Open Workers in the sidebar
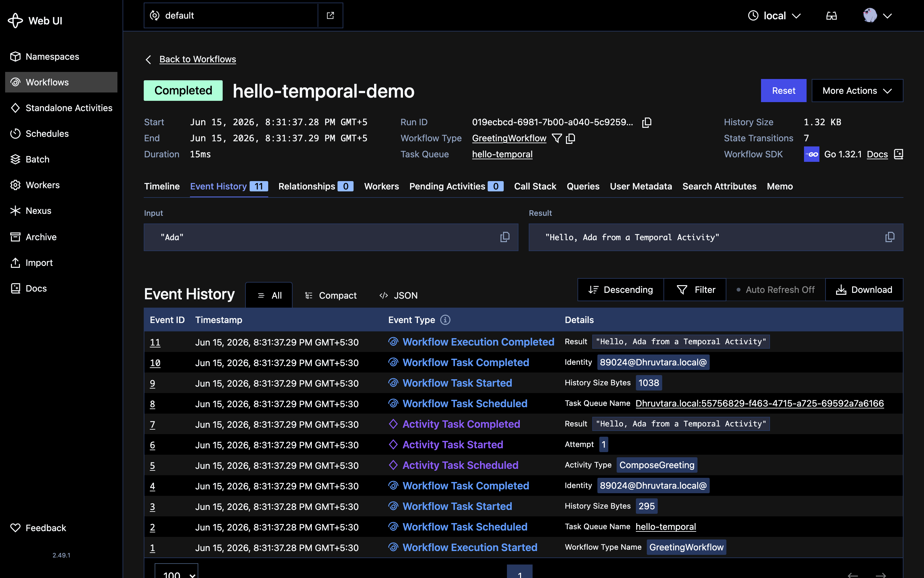924x578 pixels. [61, 185]
